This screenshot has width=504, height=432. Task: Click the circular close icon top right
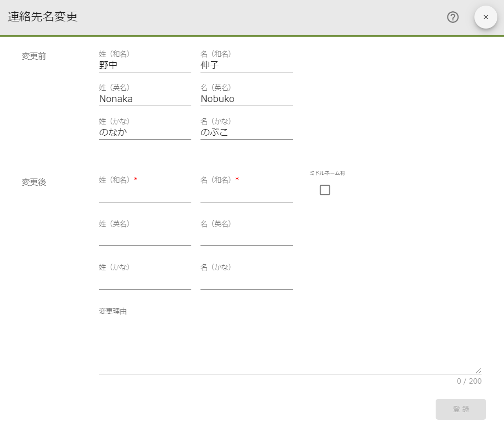pyautogui.click(x=485, y=17)
